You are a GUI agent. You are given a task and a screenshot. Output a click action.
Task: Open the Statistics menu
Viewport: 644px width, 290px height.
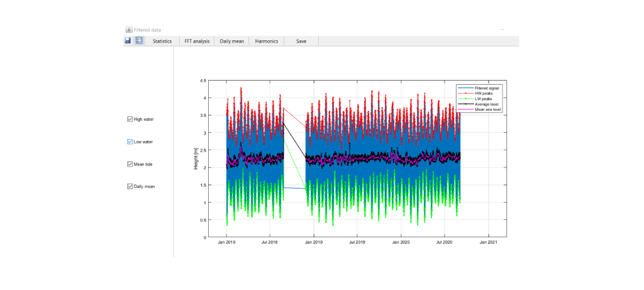tap(162, 41)
